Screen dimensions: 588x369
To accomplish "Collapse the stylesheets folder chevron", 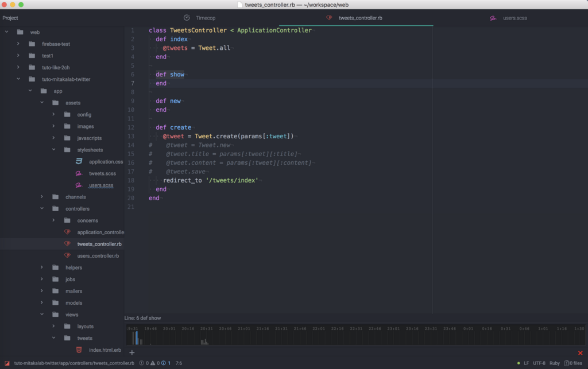I will tap(53, 149).
